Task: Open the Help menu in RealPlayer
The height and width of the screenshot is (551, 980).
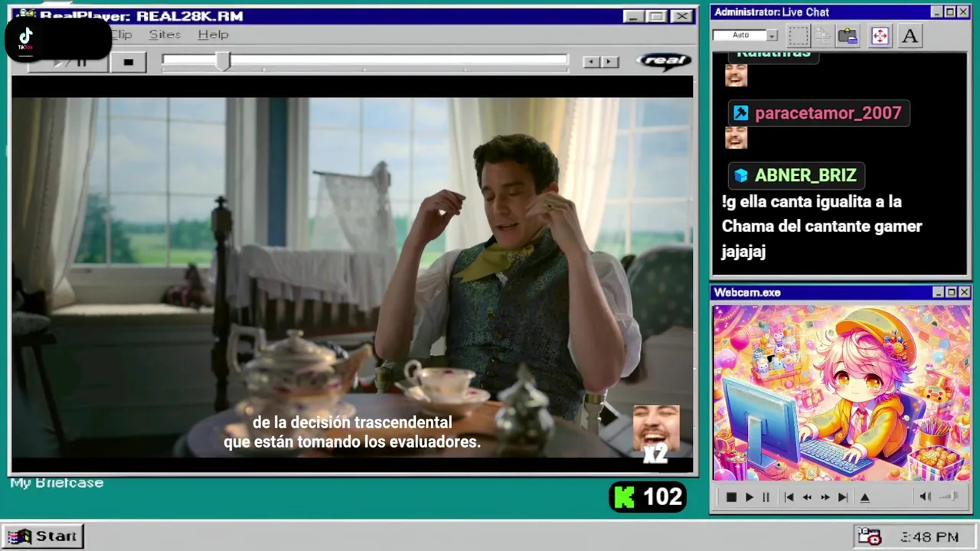Action: click(213, 34)
